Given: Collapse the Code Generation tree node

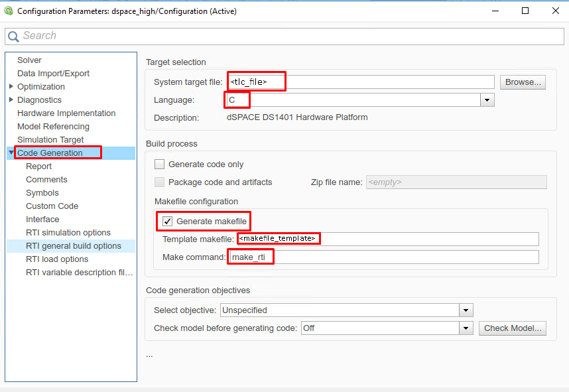Looking at the screenshot, I should click(11, 153).
